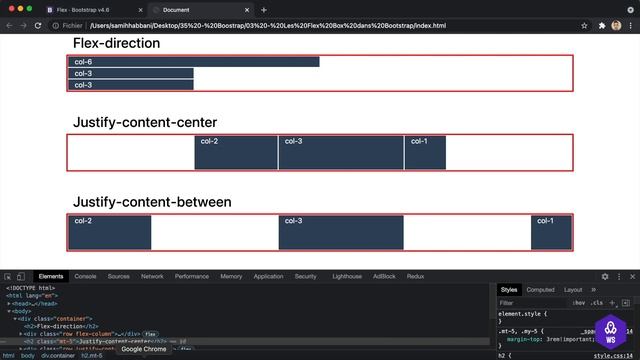The width and height of the screenshot is (640, 360).
Task: Toggle the :hov element state panel
Action: click(x=578, y=303)
